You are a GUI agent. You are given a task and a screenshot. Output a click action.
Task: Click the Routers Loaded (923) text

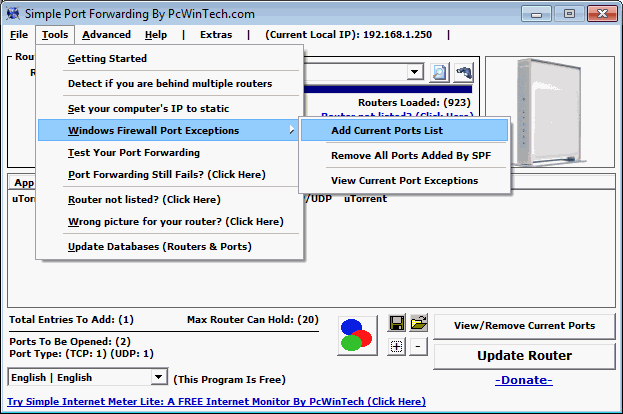pyautogui.click(x=414, y=103)
